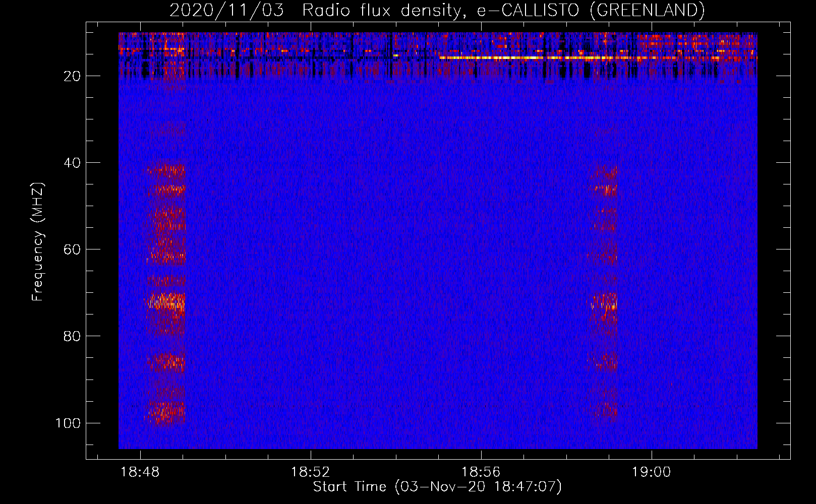Click the 2020/11/03 date in plot title
Screen dimensions: 816x504
[226, 11]
